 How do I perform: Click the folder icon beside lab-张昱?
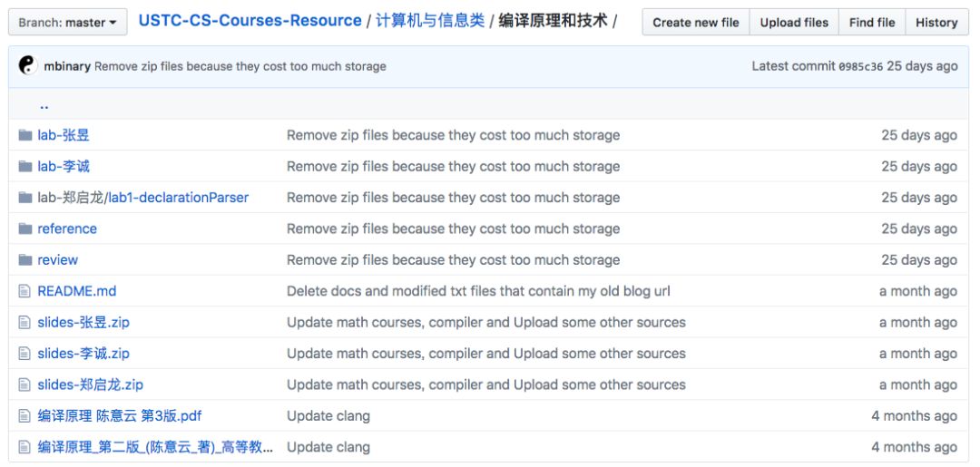[x=25, y=135]
